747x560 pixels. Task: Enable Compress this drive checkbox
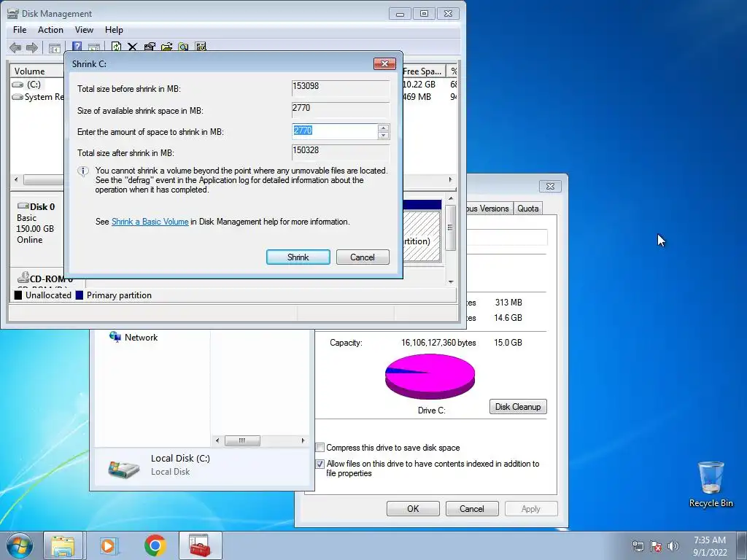[320, 447]
